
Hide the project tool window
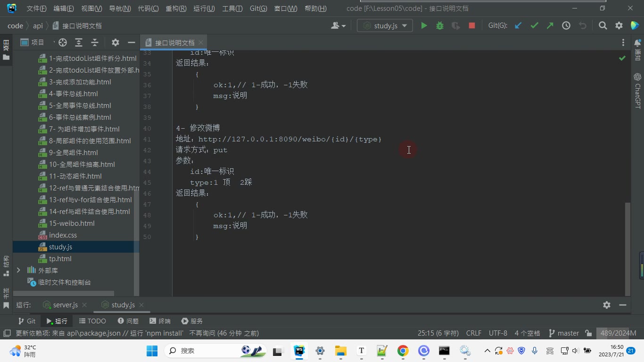pos(132,42)
